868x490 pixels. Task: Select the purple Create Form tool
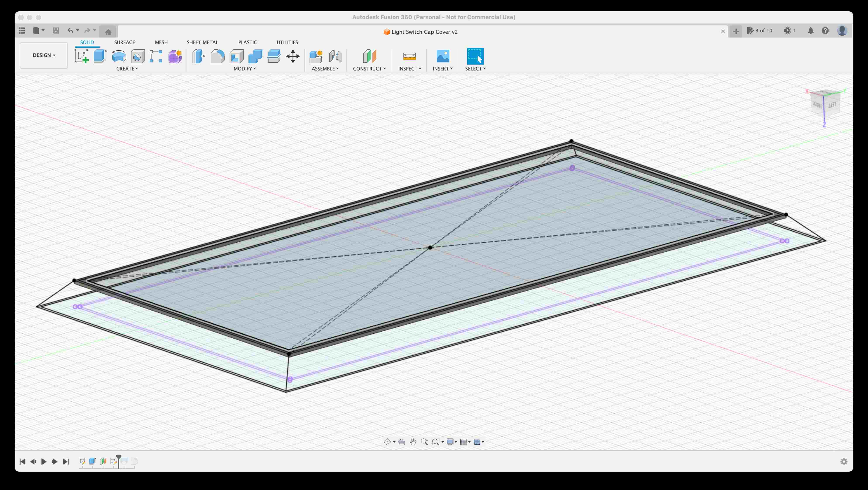175,56
